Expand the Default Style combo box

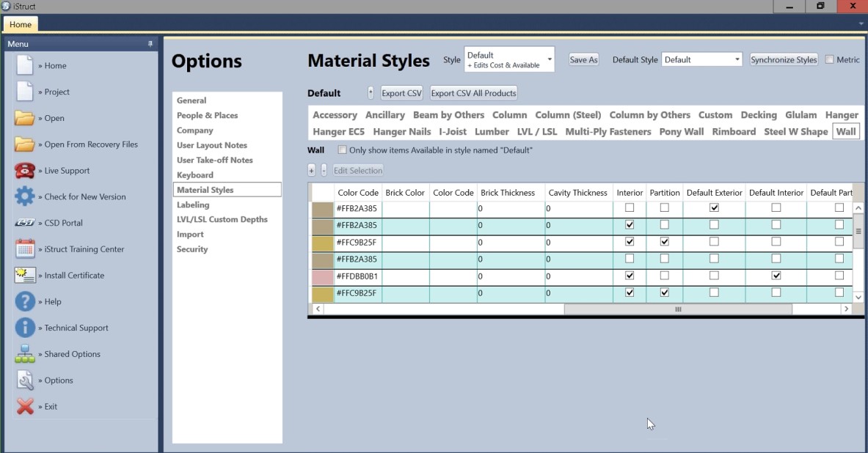pyautogui.click(x=701, y=60)
